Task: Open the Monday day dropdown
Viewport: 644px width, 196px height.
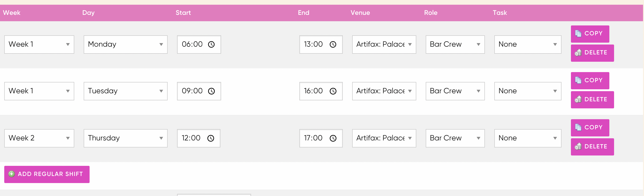Action: (x=125, y=45)
